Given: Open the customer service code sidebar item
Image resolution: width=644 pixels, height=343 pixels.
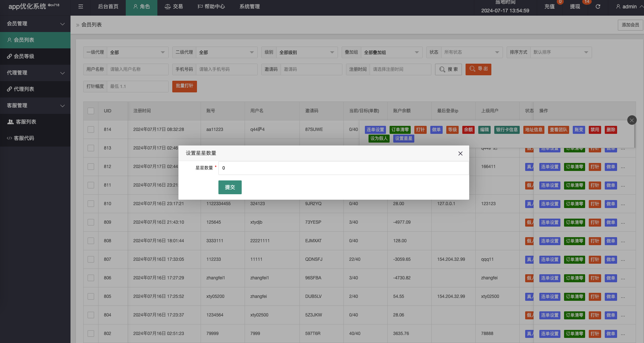Looking at the screenshot, I should point(24,138).
